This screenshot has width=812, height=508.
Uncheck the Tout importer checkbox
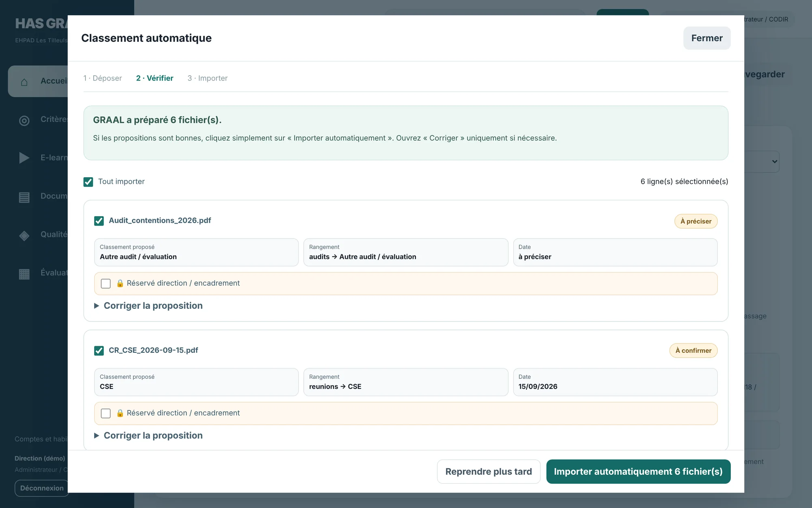[88, 182]
